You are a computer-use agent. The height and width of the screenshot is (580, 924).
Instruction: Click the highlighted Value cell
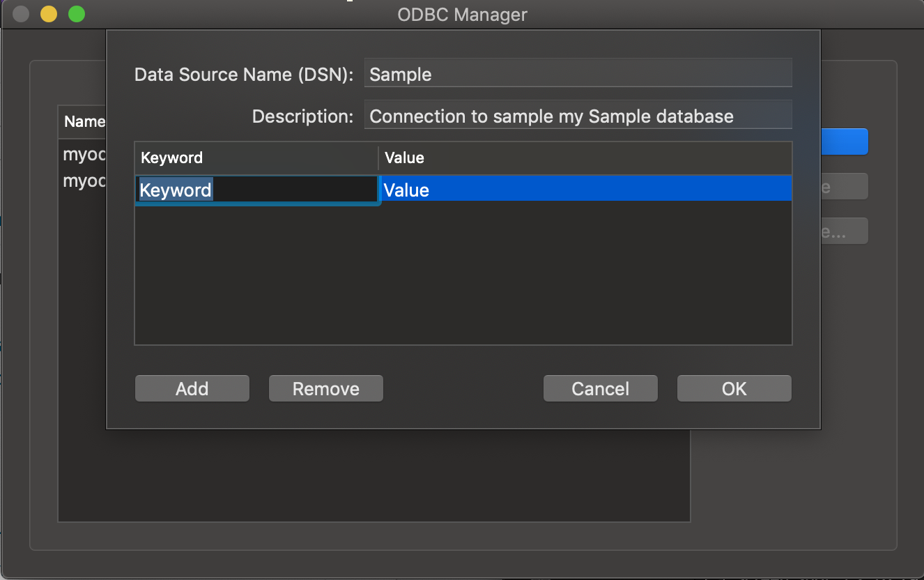[585, 190]
